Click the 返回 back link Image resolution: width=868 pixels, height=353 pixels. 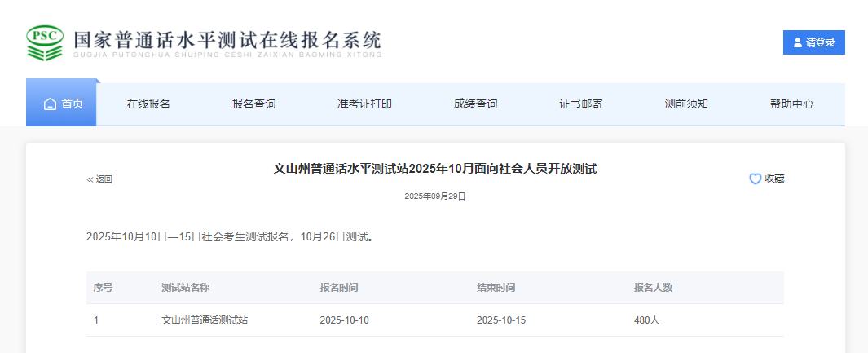[x=99, y=179]
